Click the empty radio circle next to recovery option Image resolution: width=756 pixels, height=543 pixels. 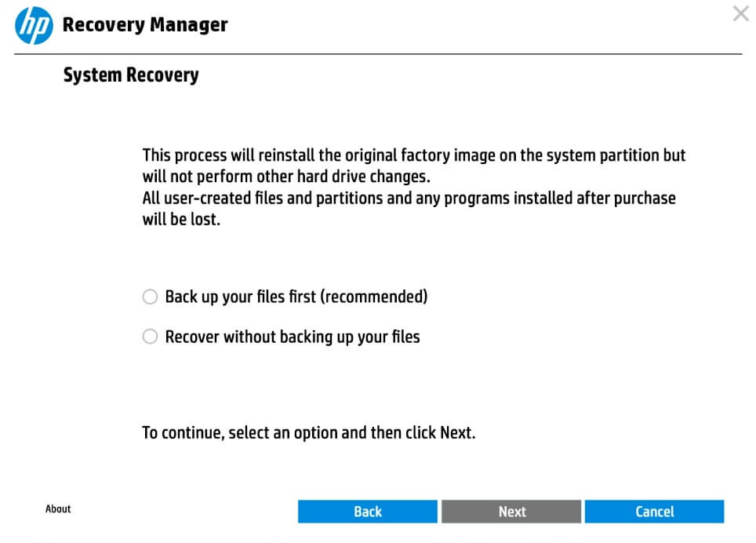pos(150,336)
